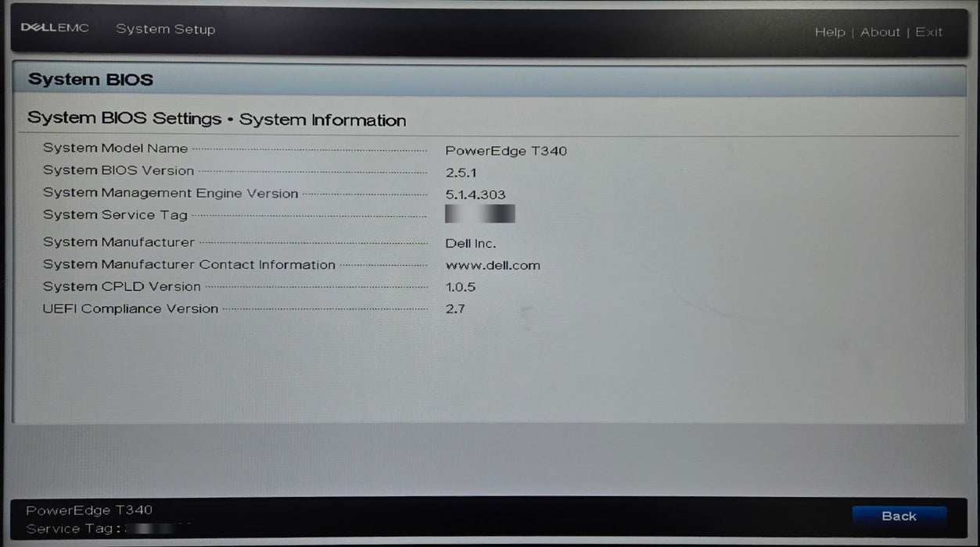Viewport: 980px width, 547px height.
Task: Click the System BIOS Settings breadcrumb heading
Action: click(217, 120)
